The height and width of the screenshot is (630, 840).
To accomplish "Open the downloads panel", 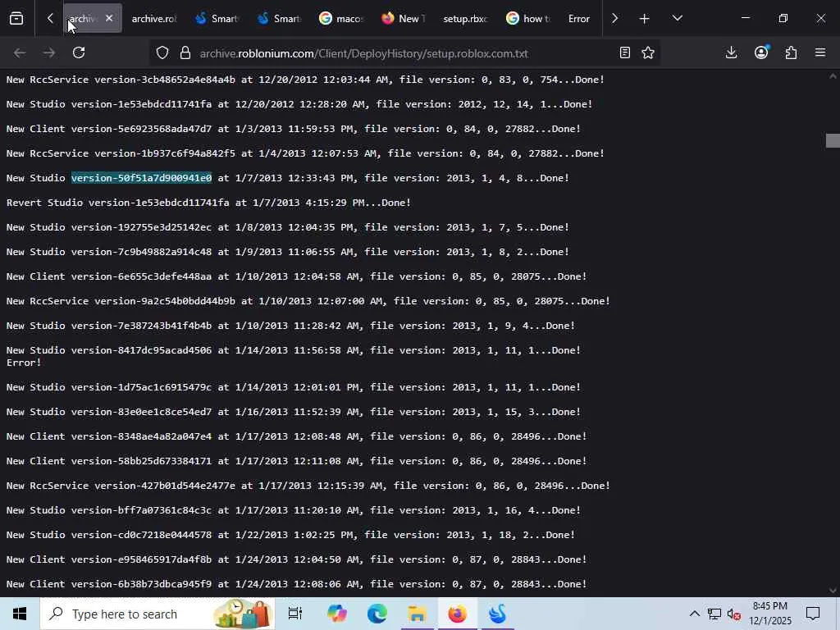I will coord(731,52).
